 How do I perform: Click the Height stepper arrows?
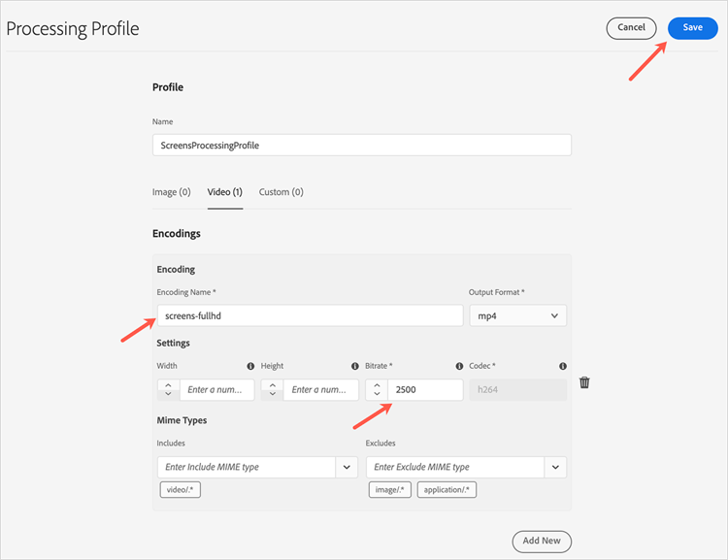(273, 390)
